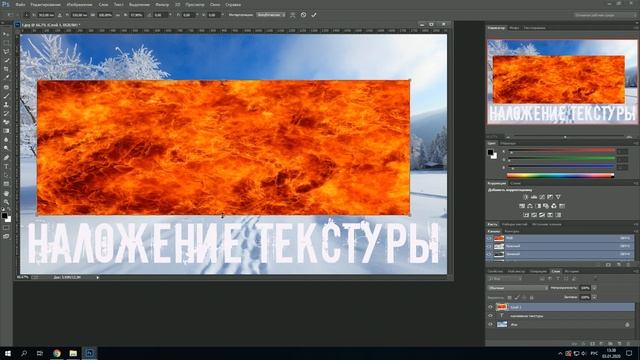Toggle visibility of the Красный channel
The width and height of the screenshot is (640, 360).
(489, 246)
